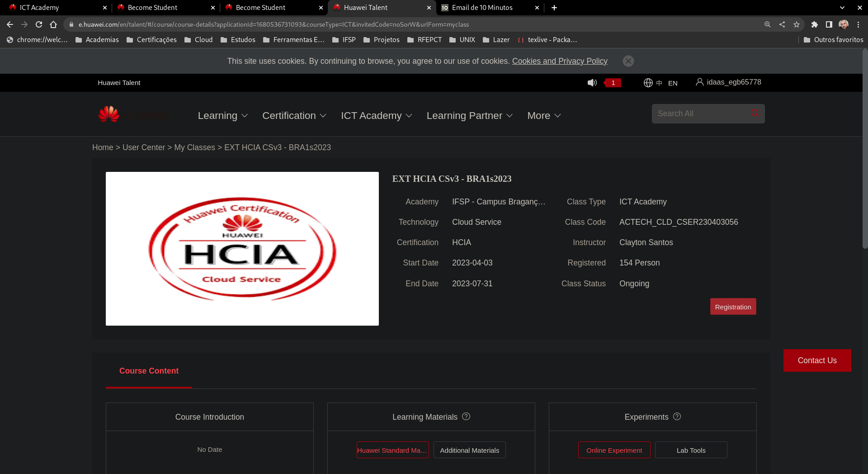Click the help icon beside Learning Materials
Viewport: 868px width, 474px height.
466,417
